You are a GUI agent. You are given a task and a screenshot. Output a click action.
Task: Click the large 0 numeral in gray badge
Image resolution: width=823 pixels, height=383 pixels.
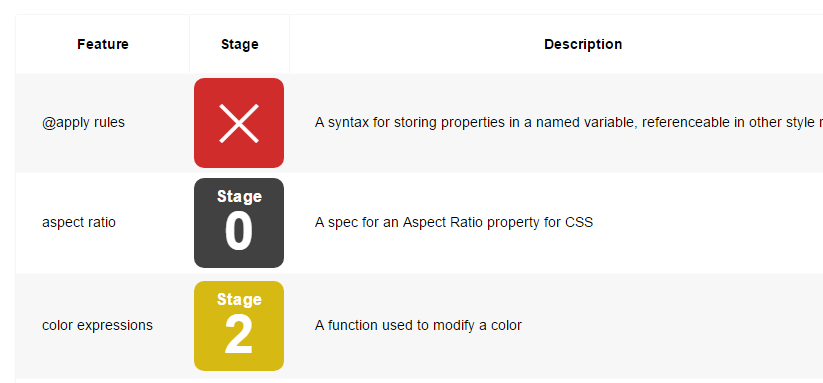point(239,232)
